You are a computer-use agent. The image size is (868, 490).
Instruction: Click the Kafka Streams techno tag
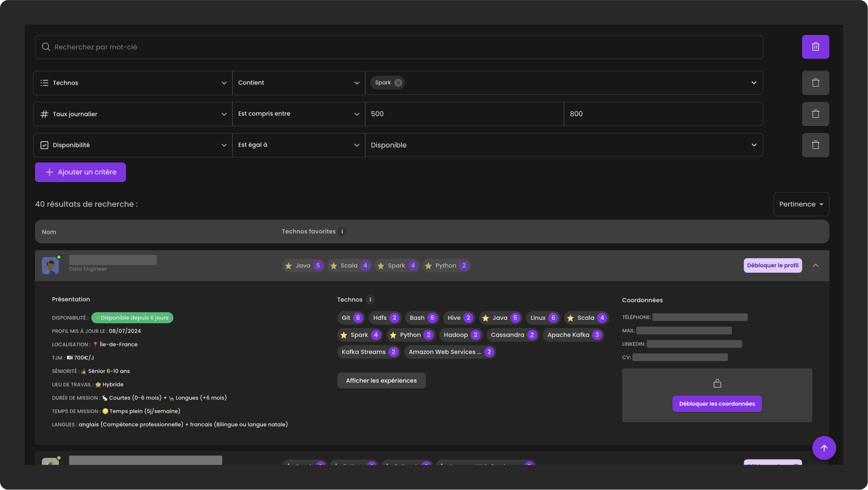pyautogui.click(x=368, y=352)
